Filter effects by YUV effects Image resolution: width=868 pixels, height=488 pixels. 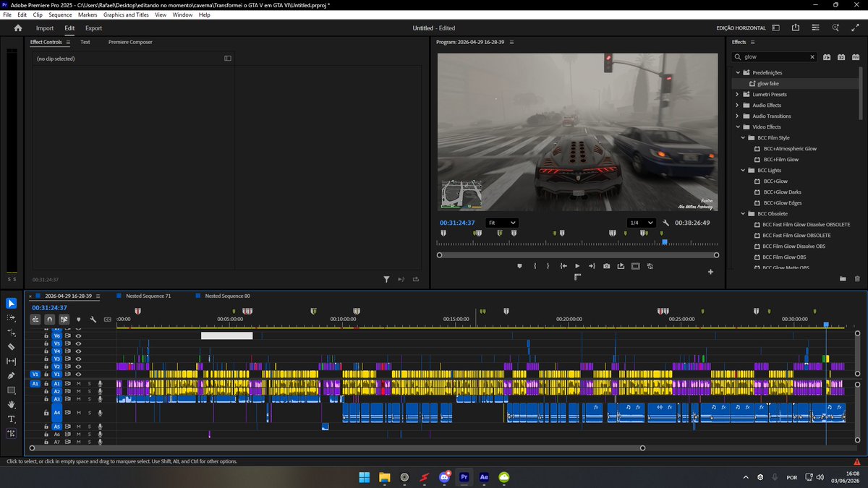coord(856,56)
